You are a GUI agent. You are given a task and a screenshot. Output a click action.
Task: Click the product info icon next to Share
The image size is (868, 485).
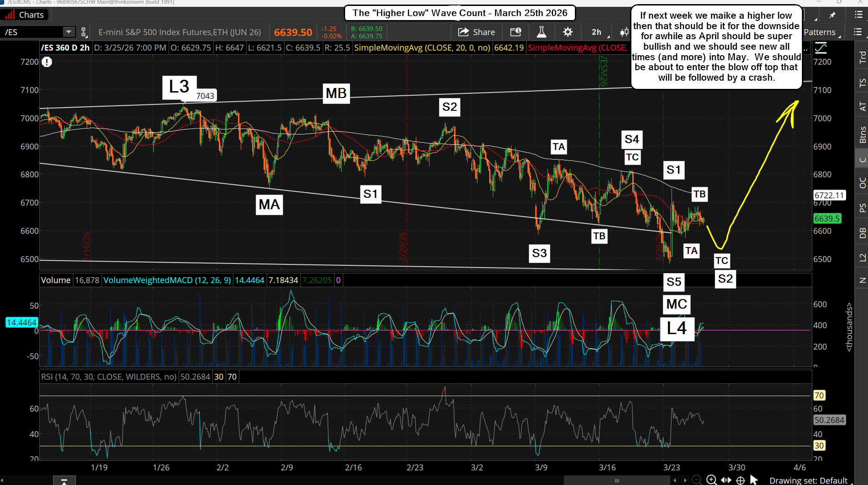point(516,32)
